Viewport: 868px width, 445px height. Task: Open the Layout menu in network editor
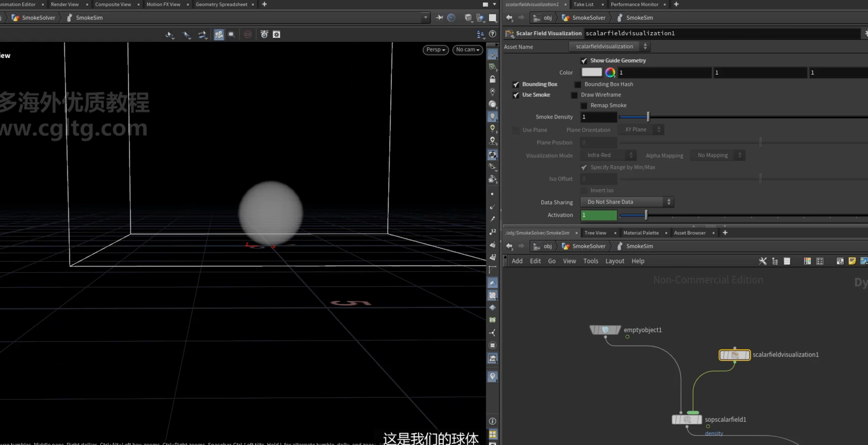click(x=615, y=261)
